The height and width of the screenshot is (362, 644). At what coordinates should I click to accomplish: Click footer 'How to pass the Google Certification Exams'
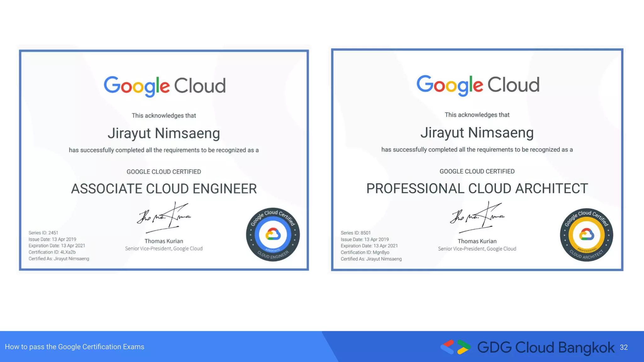(75, 347)
